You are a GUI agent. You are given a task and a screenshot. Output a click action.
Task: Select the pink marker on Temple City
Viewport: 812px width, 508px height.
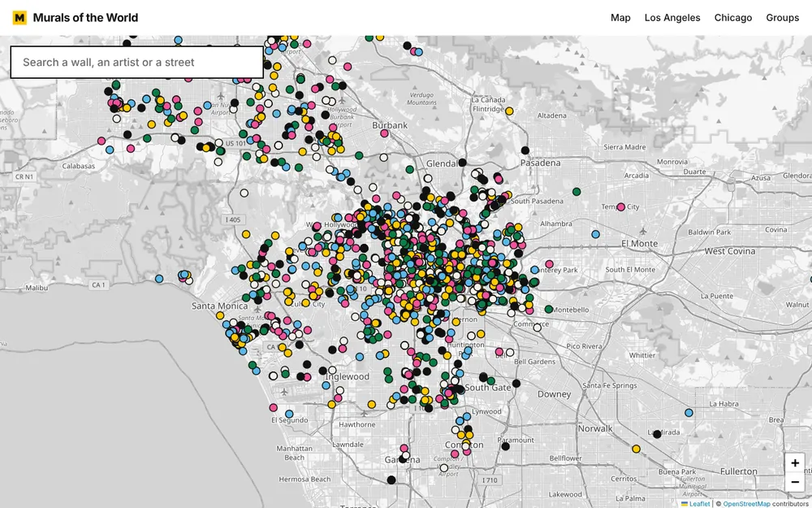(x=621, y=206)
